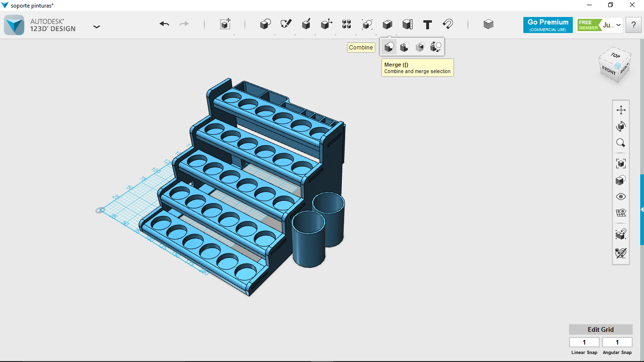Expand the blue side panel arrow

[642, 209]
